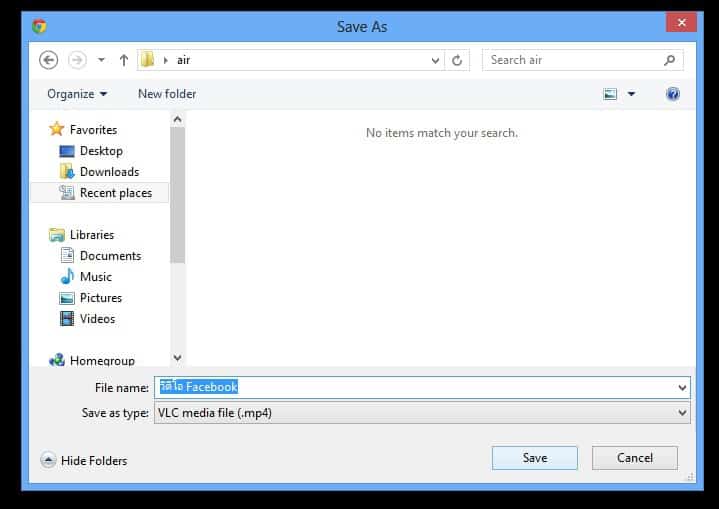Collapse the pane with Hide Folders
Screen dimensions: 719x509
84,460
